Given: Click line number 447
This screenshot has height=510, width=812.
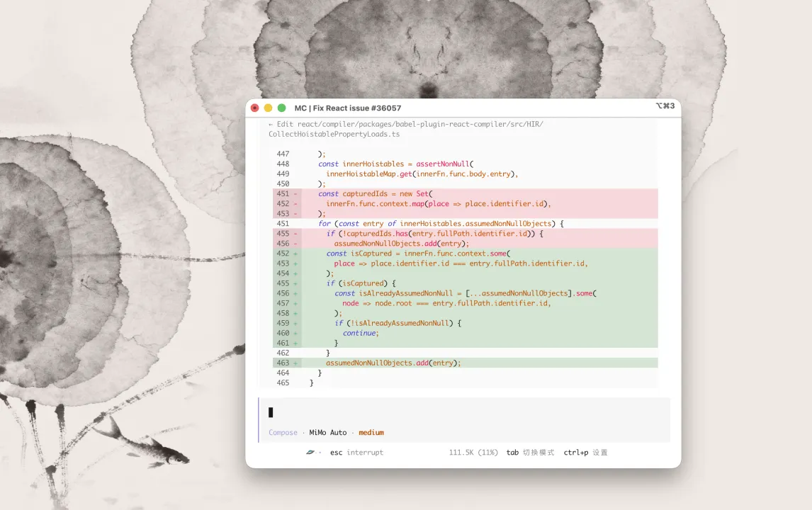Looking at the screenshot, I should pyautogui.click(x=283, y=154).
